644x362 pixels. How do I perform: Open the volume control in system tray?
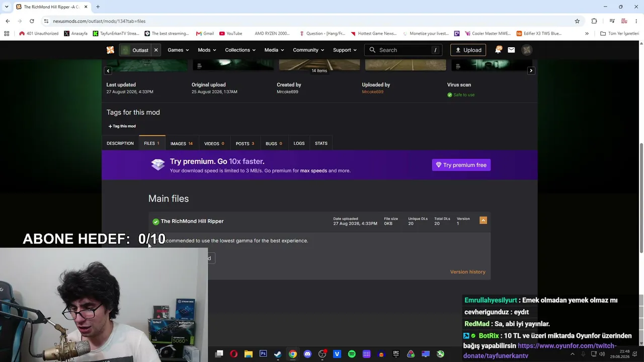coord(602,354)
